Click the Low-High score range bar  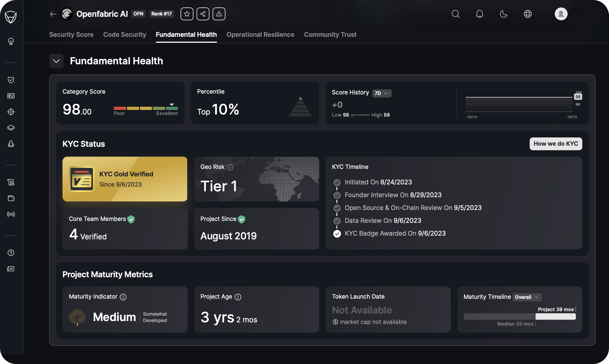[360, 115]
